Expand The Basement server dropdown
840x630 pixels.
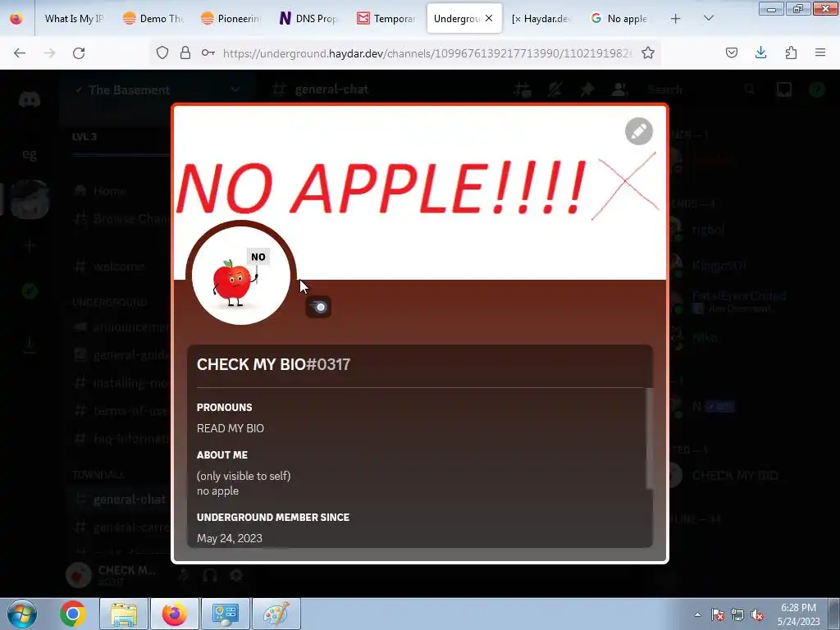coord(235,89)
